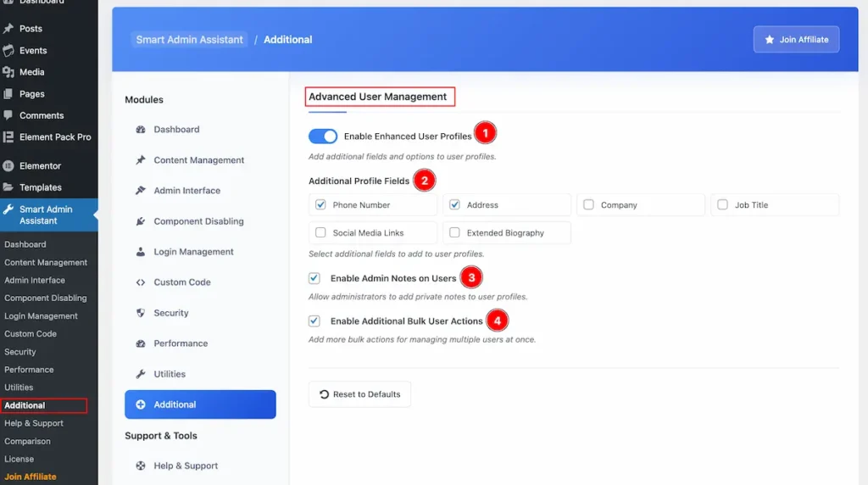Click the Help & Support lifebuoy icon
This screenshot has height=485, width=868.
coord(141,465)
